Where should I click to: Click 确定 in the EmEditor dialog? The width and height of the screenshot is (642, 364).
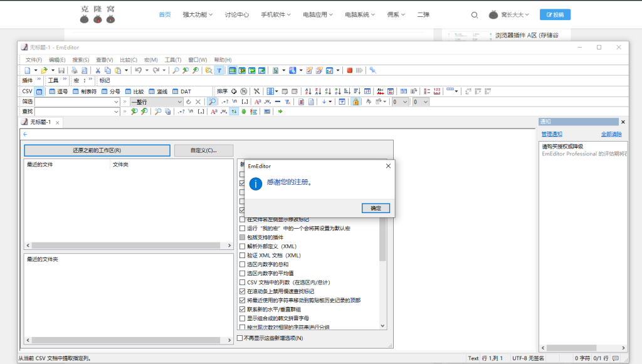pos(376,208)
